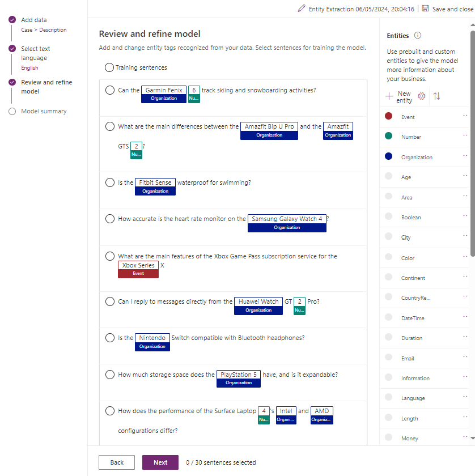Select the Duration entity label
The width and height of the screenshot is (475, 476).
point(412,338)
